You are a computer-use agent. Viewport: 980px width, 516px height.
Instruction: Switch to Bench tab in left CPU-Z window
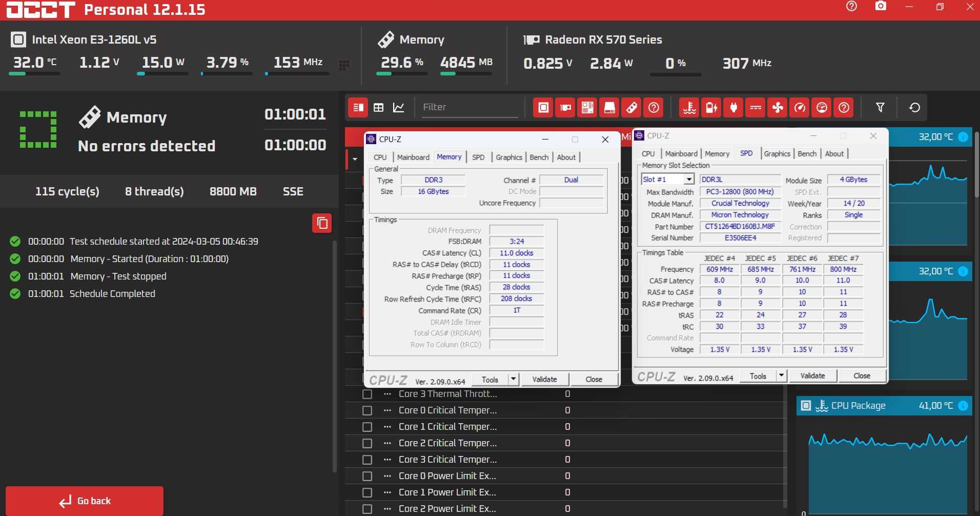(539, 157)
